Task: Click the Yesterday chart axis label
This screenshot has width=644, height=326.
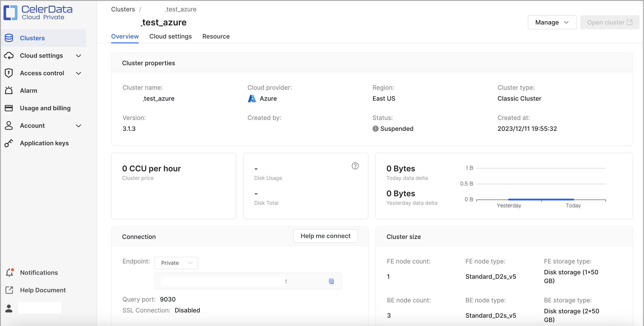Action: (509, 205)
